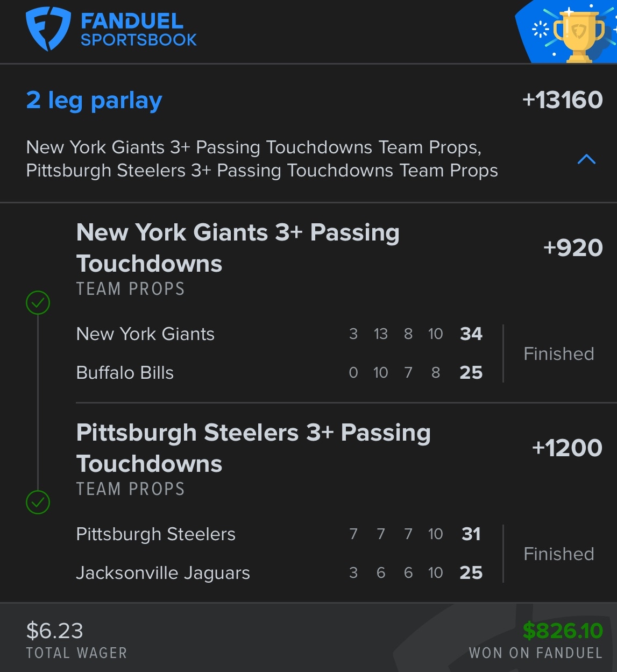617x672 pixels.
Task: Tap the "2 leg parlay" heading
Action: coord(94,101)
